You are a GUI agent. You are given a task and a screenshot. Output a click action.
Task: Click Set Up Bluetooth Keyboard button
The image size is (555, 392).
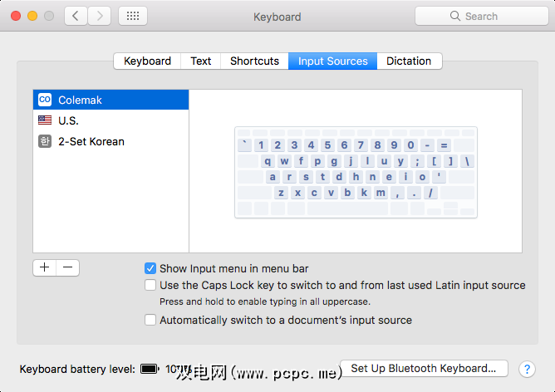424,368
